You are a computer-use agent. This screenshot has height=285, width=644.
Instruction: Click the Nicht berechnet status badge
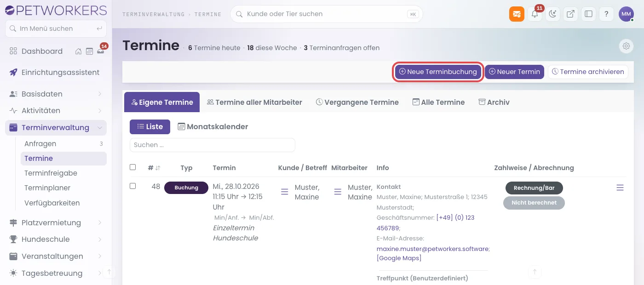point(534,202)
